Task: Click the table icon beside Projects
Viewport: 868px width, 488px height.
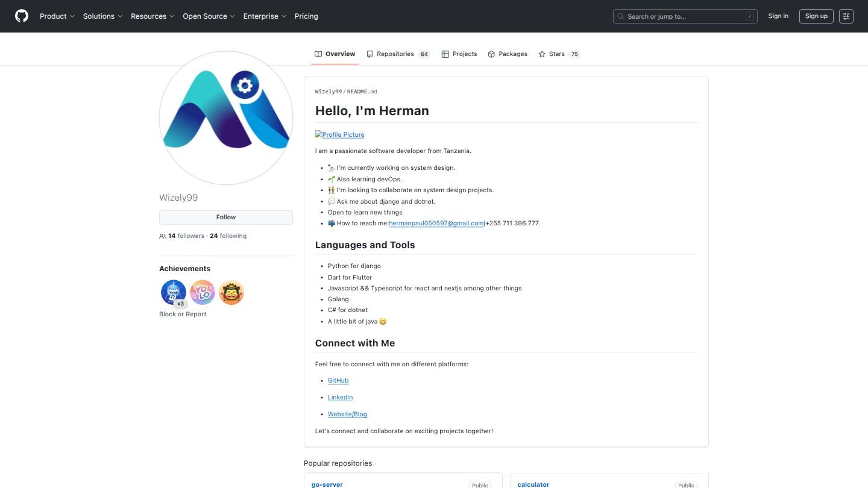Action: pyautogui.click(x=445, y=54)
